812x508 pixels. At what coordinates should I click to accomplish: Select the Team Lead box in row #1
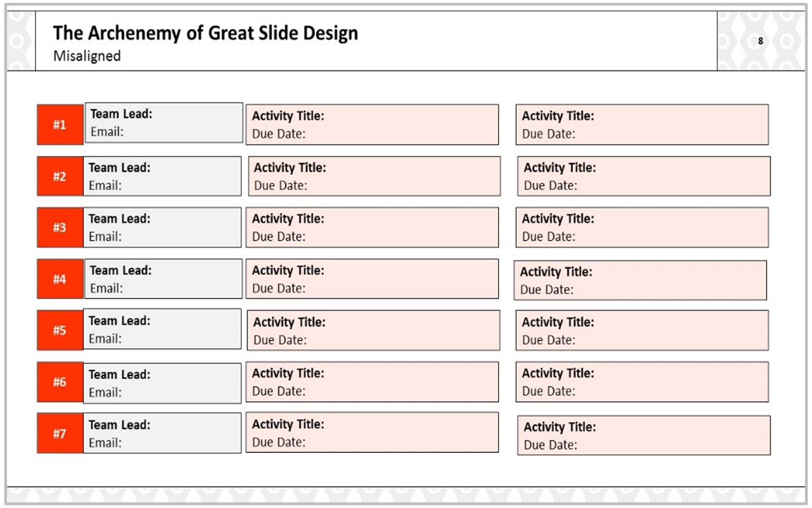coord(164,123)
